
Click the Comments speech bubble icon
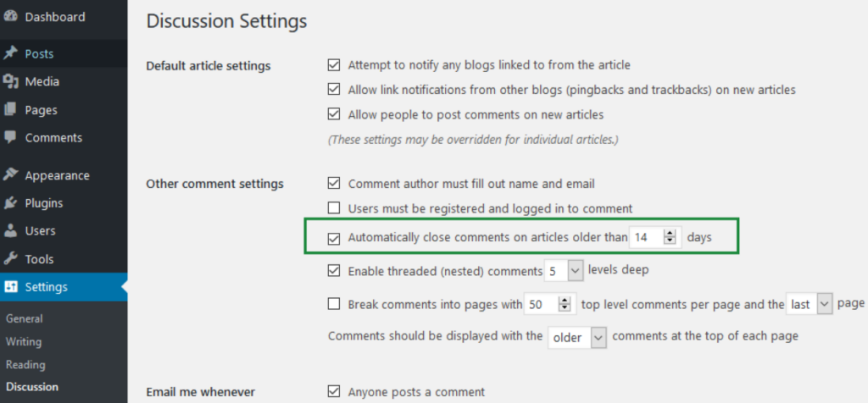[x=10, y=137]
